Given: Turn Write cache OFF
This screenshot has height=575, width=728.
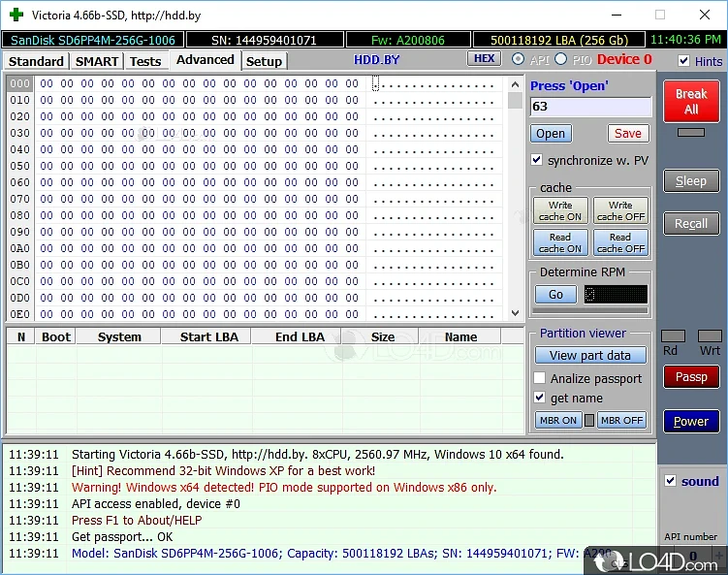Looking at the screenshot, I should click(x=620, y=210).
